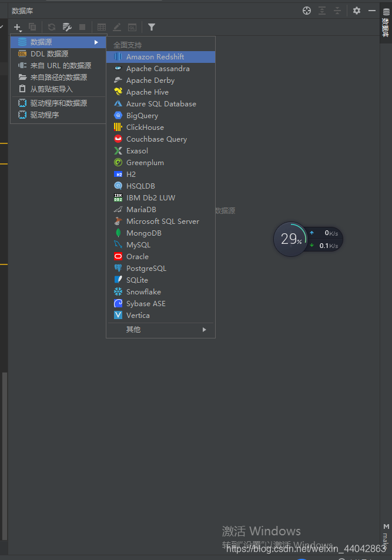Viewport: 392px width, 560px height.
Task: Click the plus New button in database toolbar
Action: (x=18, y=27)
